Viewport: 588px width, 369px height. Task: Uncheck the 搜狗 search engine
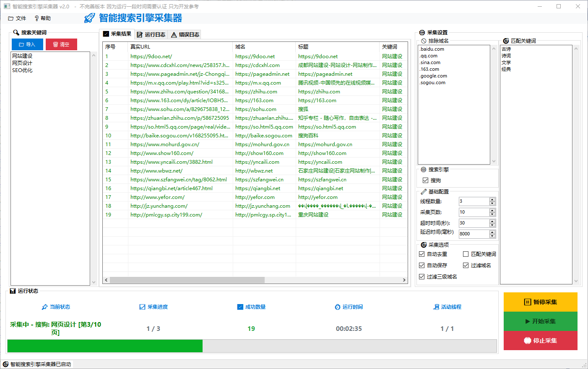pos(426,180)
